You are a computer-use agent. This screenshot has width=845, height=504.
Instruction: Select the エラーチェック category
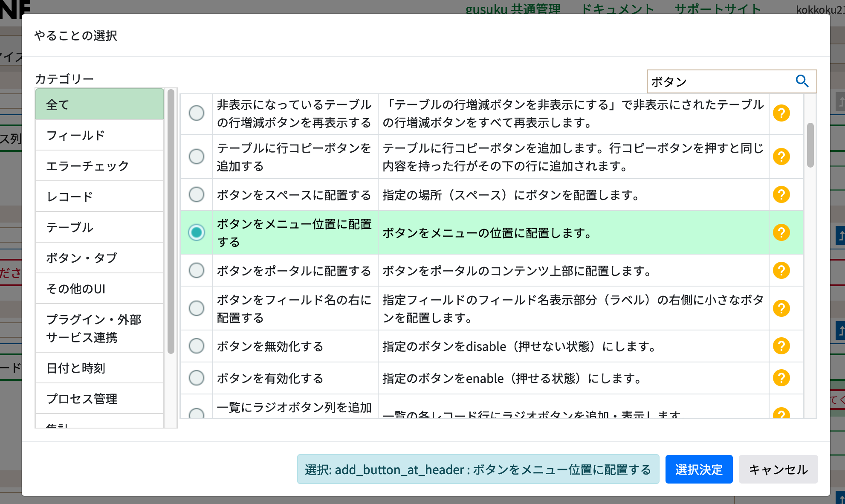(x=99, y=165)
